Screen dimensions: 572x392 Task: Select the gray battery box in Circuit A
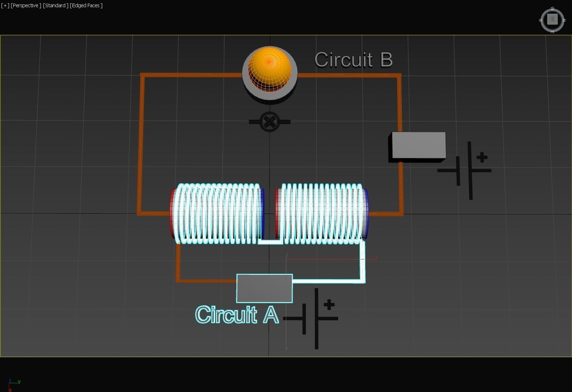pyautogui.click(x=264, y=288)
